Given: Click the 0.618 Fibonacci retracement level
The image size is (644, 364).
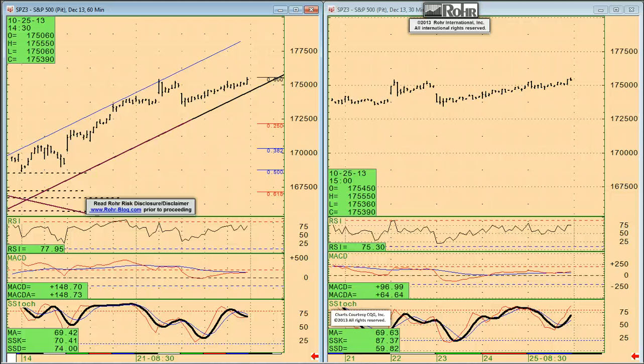Looking at the screenshot, I should pos(275,194).
